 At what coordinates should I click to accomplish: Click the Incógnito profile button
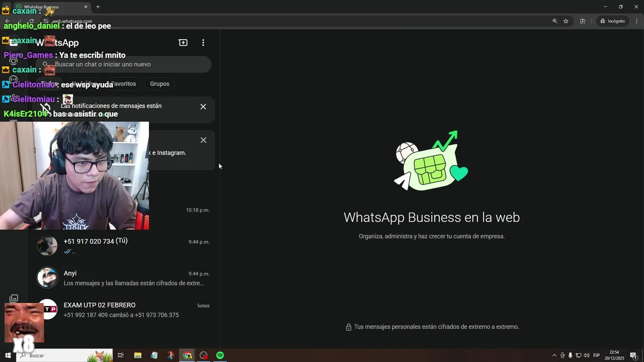click(612, 21)
